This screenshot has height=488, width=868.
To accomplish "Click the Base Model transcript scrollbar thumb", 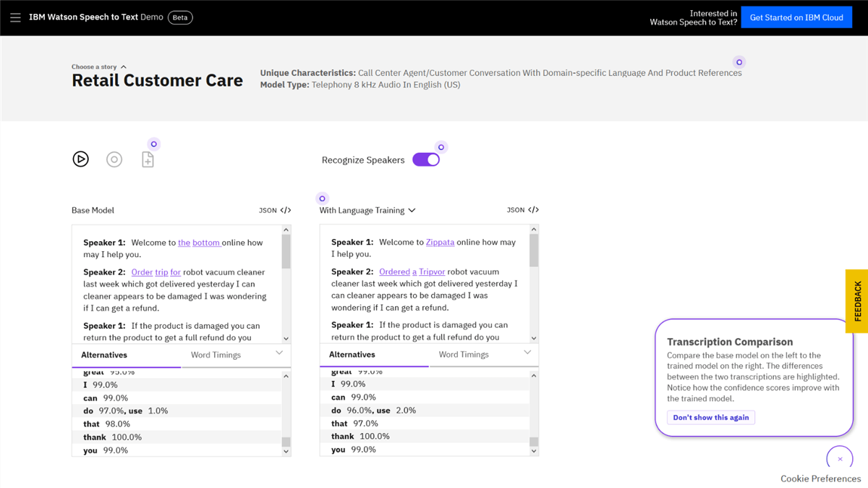I will pyautogui.click(x=286, y=251).
